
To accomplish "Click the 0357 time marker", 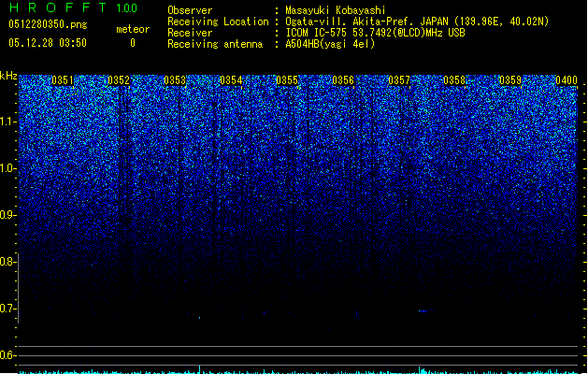I will pos(399,80).
